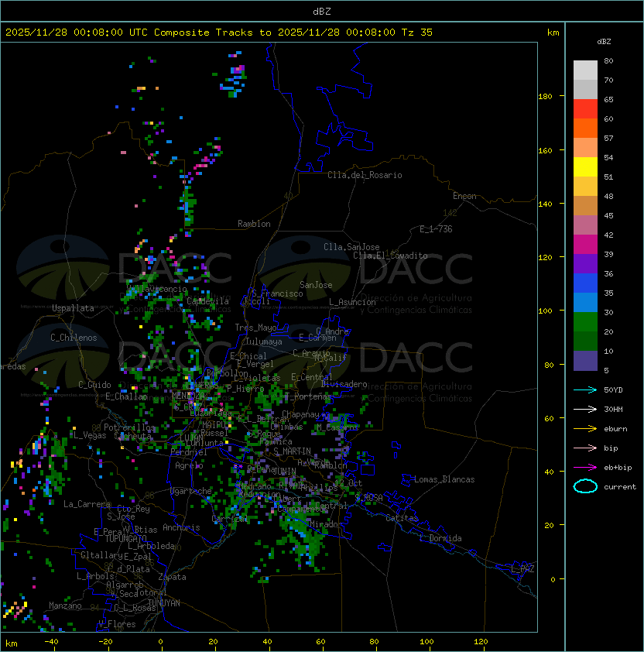Click the 'Catitas' map label

(402, 518)
